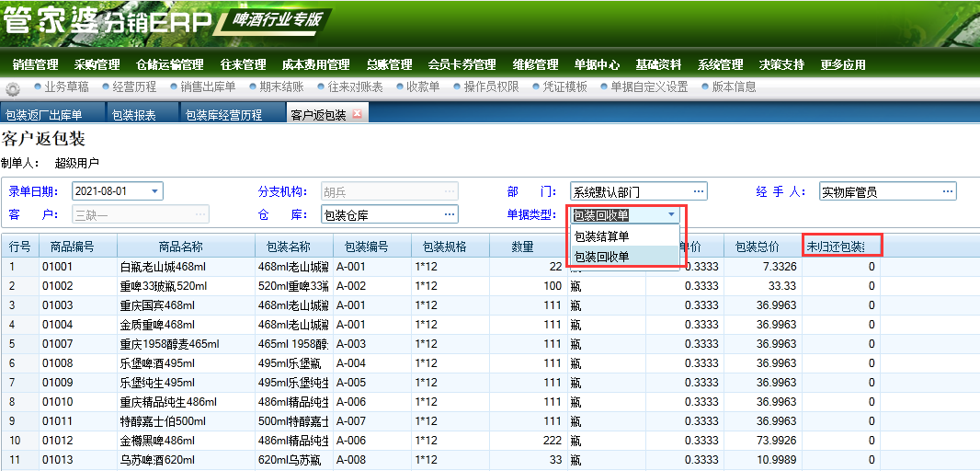The image size is (980, 471).
Task: Open the 版本信息 shortcut
Action: point(729,87)
